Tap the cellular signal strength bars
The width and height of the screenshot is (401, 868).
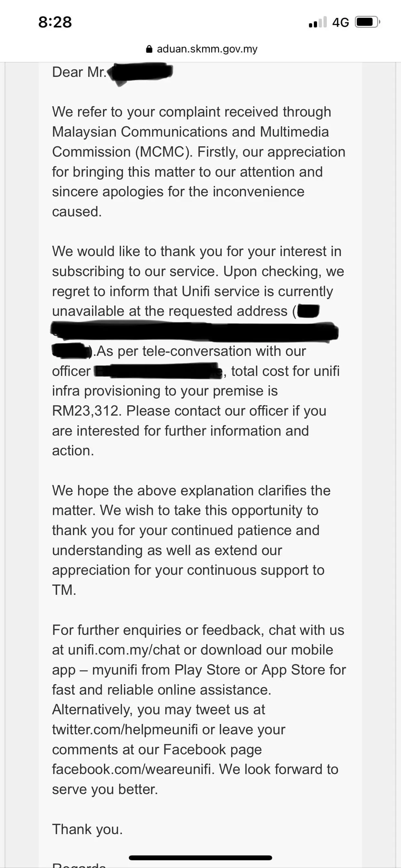(x=317, y=22)
